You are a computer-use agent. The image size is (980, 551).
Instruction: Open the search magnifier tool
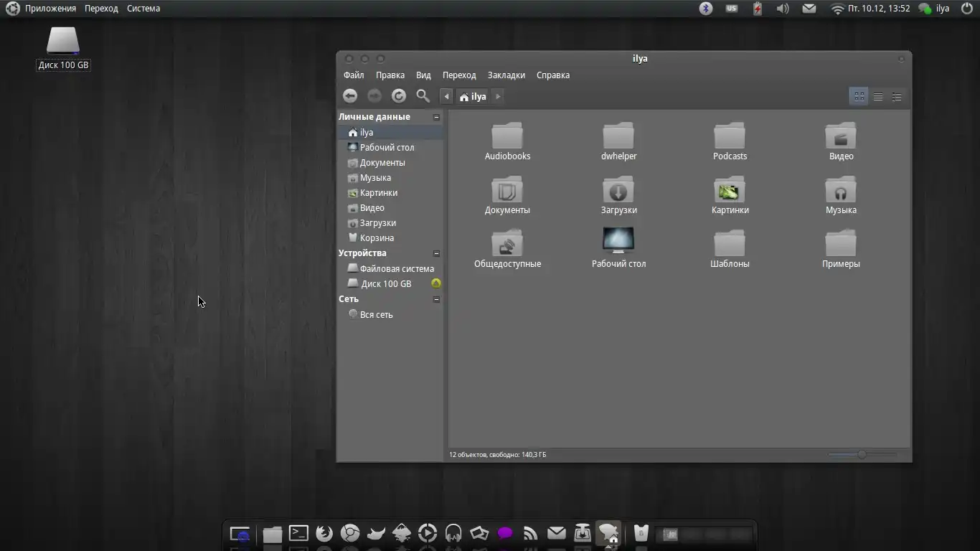[423, 96]
